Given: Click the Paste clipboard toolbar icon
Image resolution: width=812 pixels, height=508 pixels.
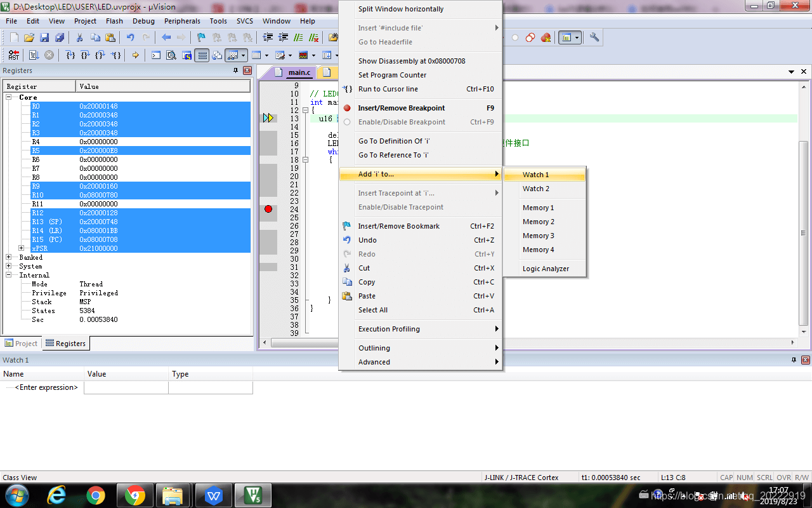Looking at the screenshot, I should [110, 37].
